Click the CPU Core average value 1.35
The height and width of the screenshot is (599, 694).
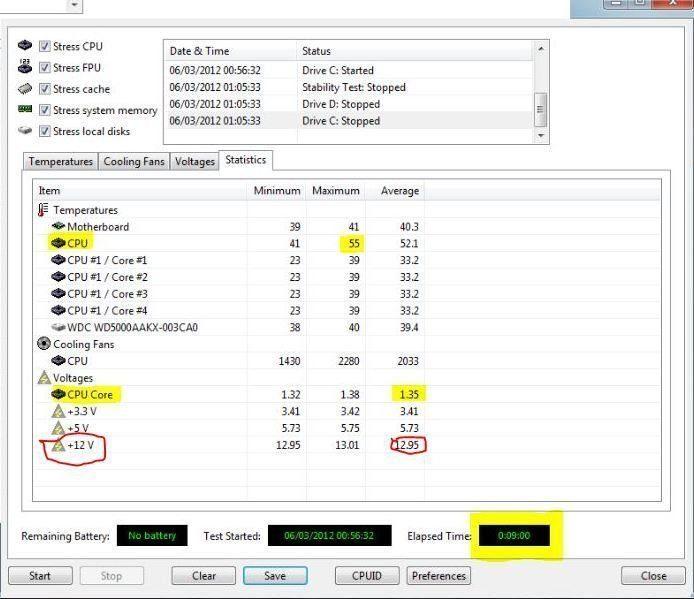[409, 394]
